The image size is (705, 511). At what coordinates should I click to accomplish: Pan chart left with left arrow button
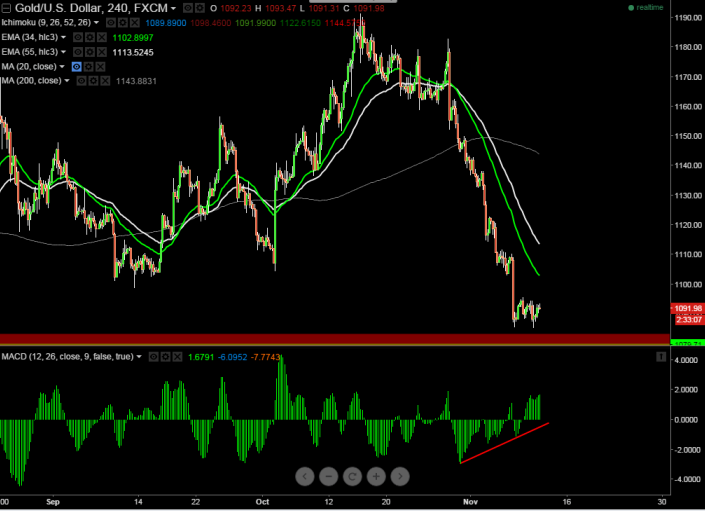[305, 476]
